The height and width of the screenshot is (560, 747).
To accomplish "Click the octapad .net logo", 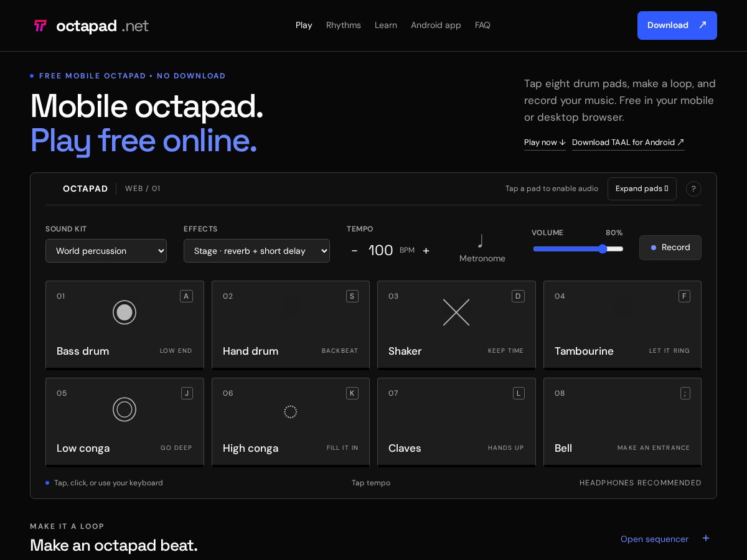I will (x=91, y=26).
